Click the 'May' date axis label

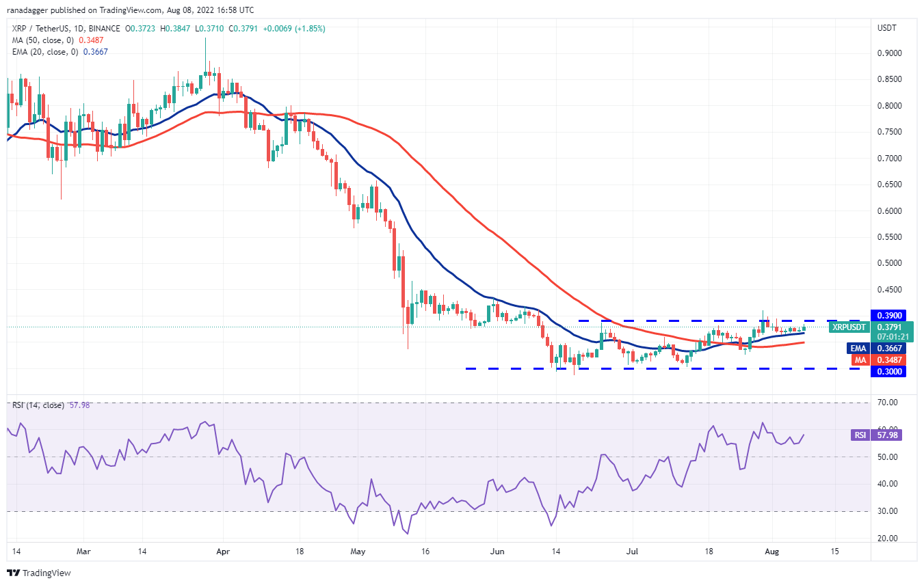coord(358,551)
